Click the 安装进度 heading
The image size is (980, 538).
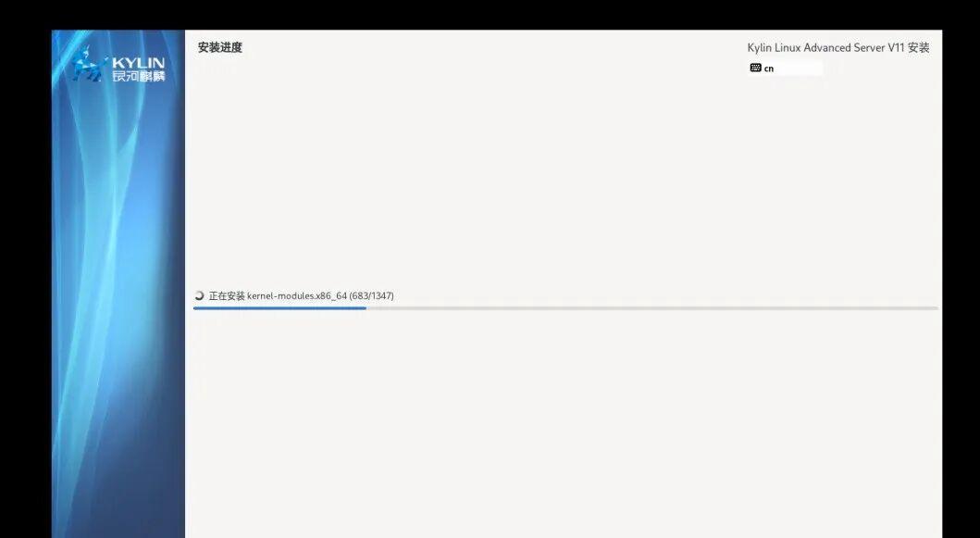point(220,47)
